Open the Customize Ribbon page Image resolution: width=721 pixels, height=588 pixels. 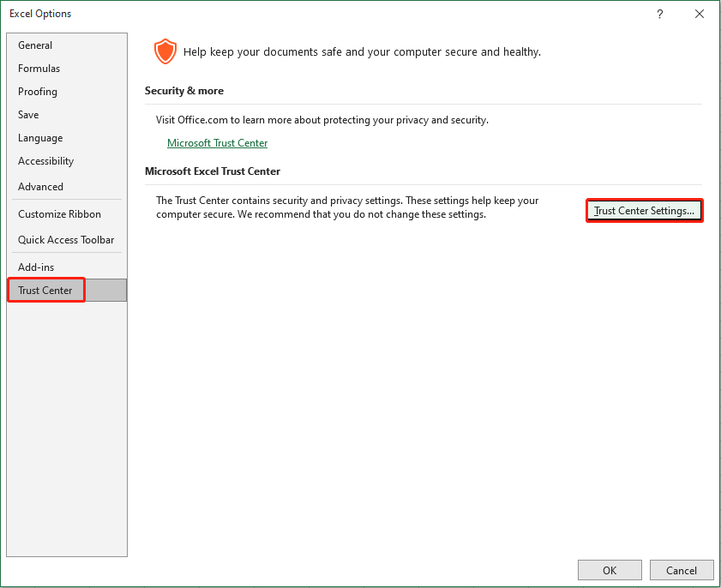click(60, 213)
